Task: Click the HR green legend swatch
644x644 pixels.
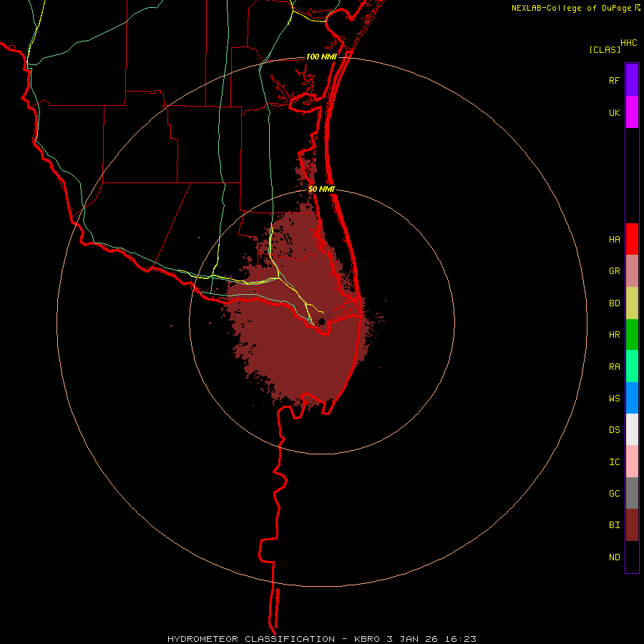Action: [632, 335]
